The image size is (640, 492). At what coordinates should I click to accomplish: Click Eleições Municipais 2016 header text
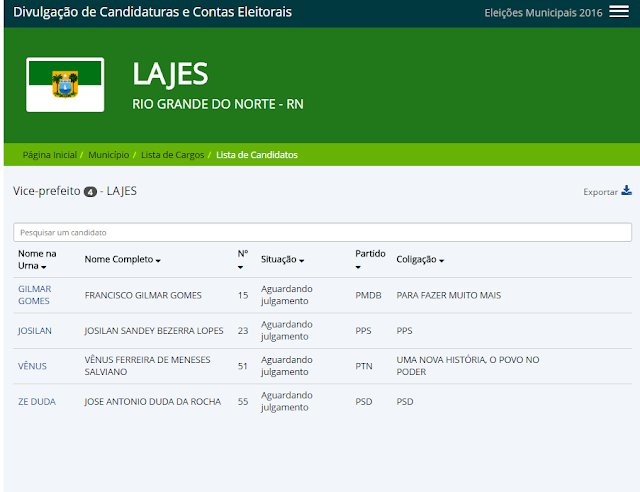pos(543,13)
